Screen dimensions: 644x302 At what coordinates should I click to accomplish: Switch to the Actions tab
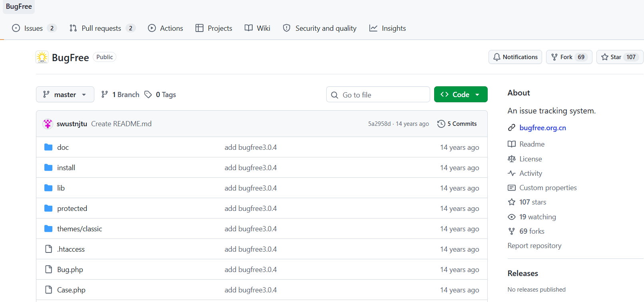[165, 28]
